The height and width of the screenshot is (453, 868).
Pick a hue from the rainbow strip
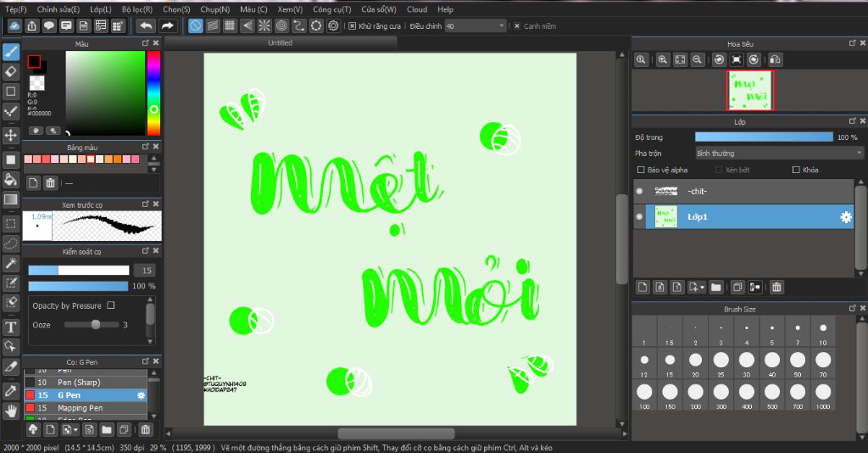tap(153, 93)
